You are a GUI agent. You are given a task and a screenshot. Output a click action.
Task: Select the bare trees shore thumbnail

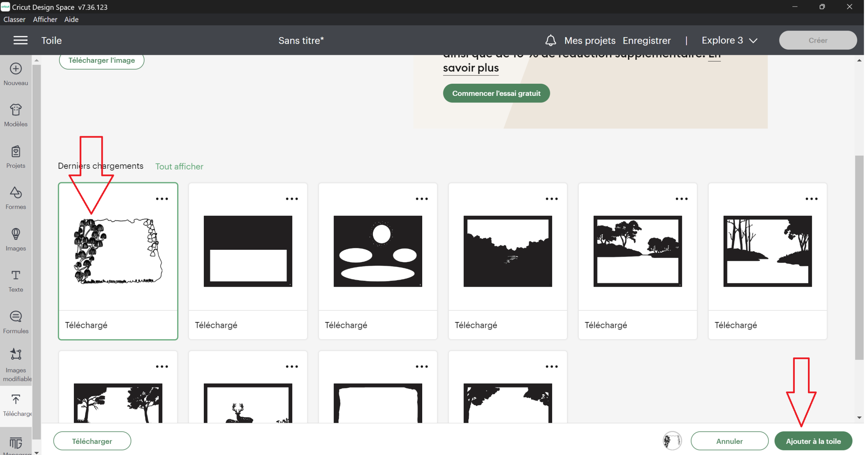[767, 251]
